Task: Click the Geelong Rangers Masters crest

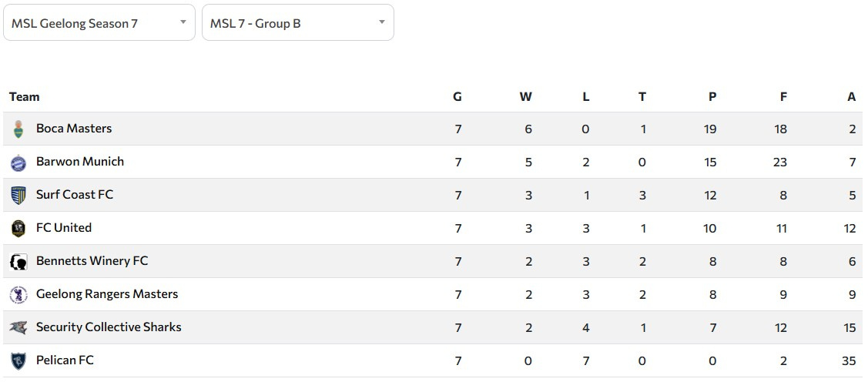Action: point(18,295)
